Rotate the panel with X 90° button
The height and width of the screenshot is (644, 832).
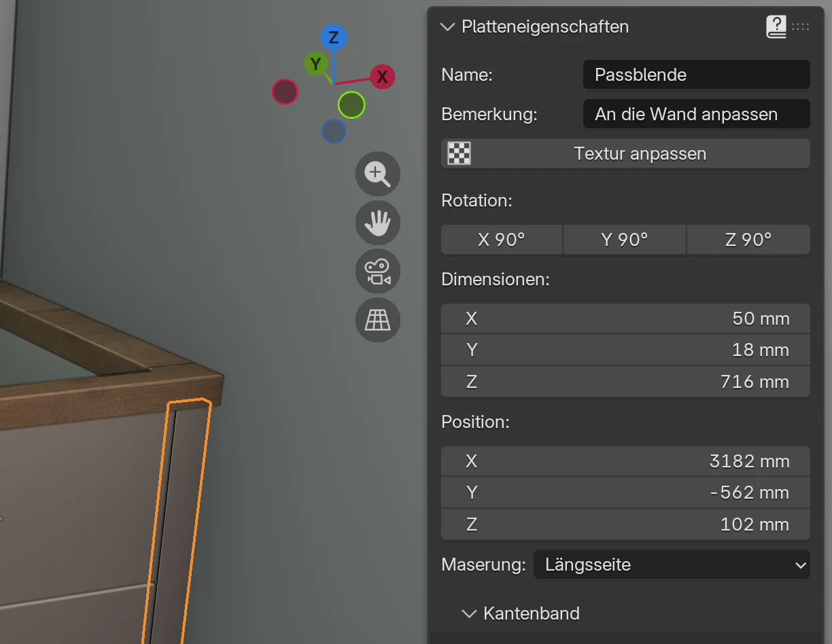[502, 240]
